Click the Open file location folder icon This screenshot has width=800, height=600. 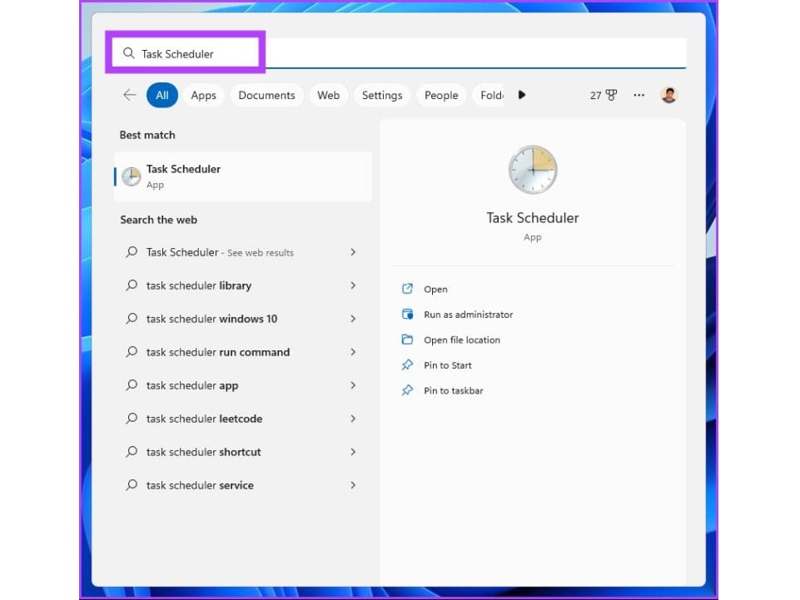407,339
